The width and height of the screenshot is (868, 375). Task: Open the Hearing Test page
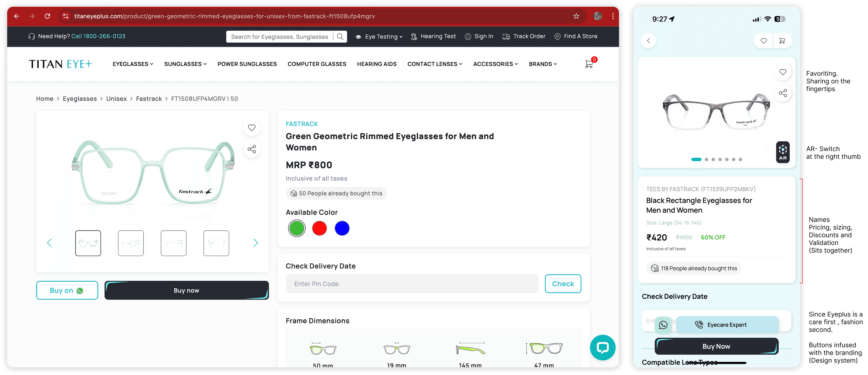(x=433, y=36)
